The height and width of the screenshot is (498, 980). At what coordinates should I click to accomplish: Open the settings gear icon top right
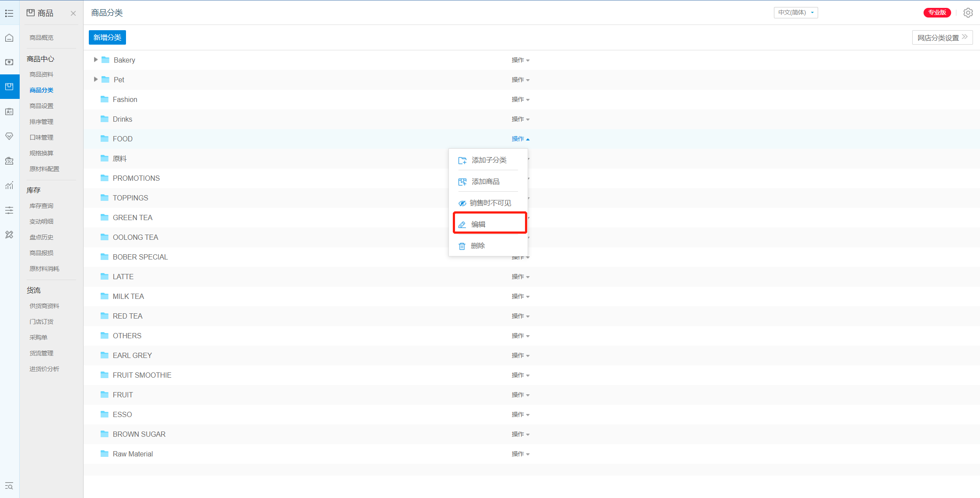pos(968,13)
